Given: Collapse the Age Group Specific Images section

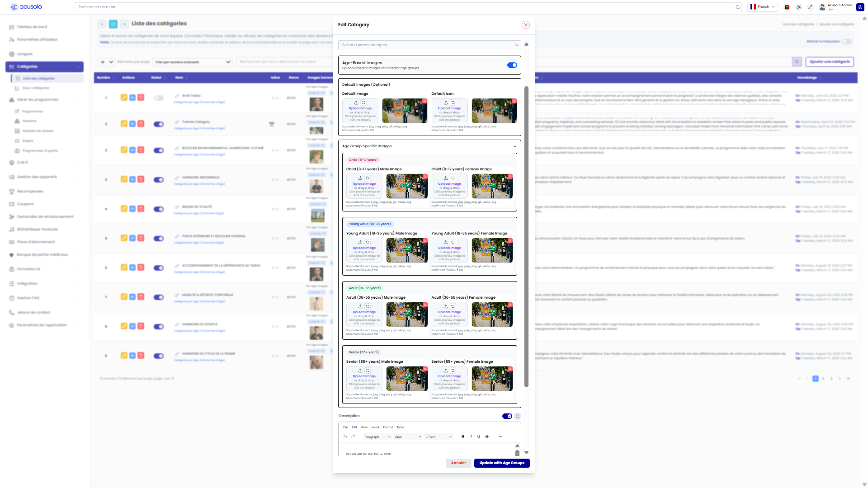Looking at the screenshot, I should (x=515, y=146).
